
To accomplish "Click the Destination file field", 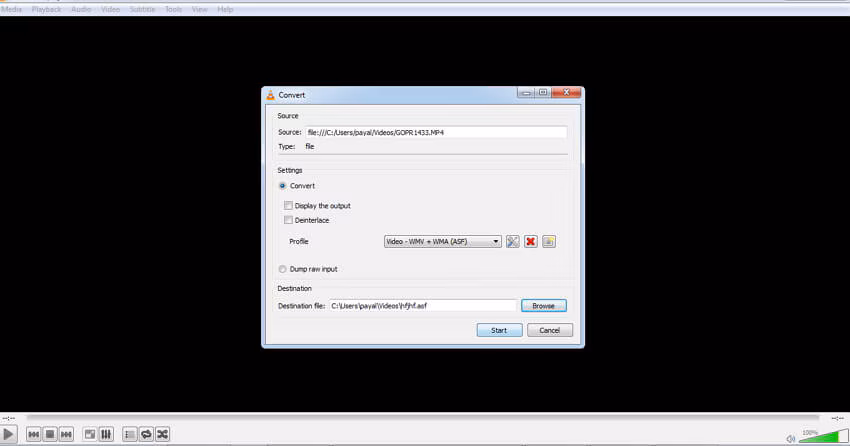I will 423,306.
